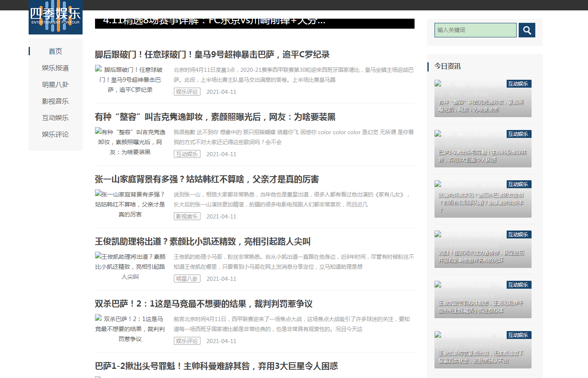Open 娱乐报道 sidebar menu item

[x=56, y=68]
